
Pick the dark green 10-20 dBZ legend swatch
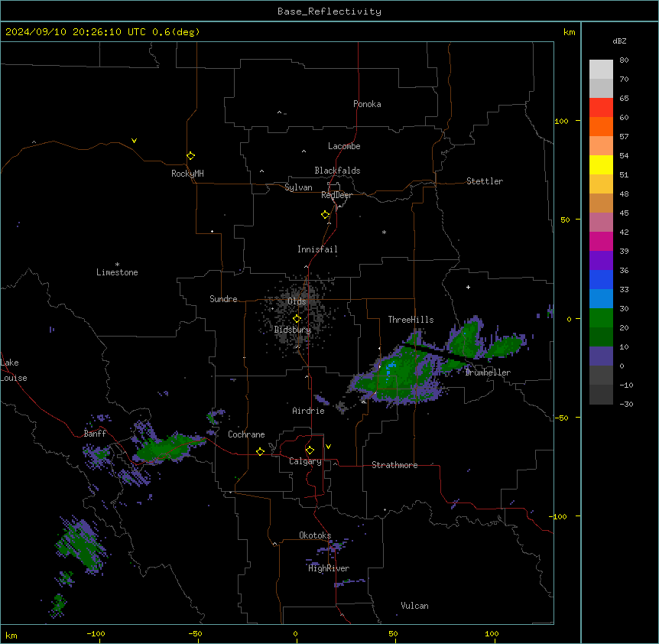[x=601, y=337]
